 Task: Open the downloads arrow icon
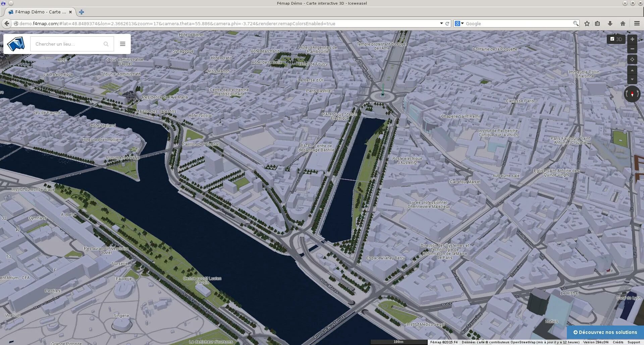click(610, 23)
